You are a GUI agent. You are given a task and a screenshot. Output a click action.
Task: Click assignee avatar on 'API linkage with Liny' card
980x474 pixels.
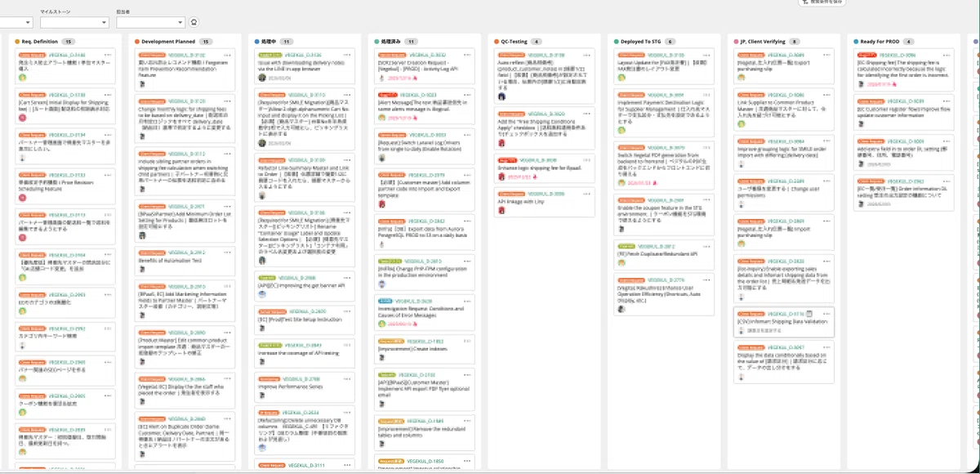[x=500, y=211]
